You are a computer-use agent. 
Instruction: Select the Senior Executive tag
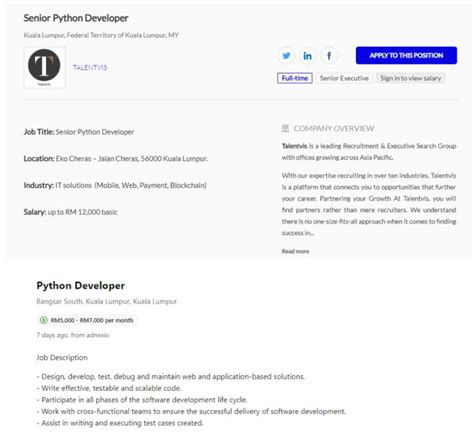(344, 78)
